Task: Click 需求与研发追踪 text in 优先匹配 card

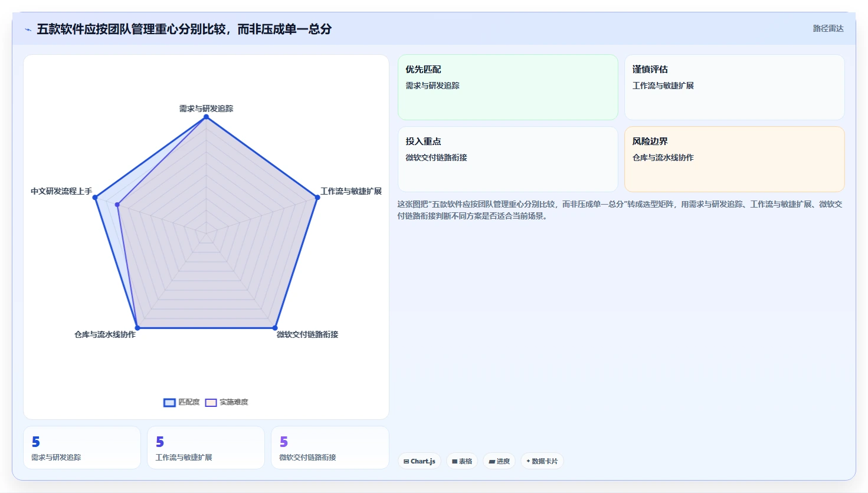Action: point(433,86)
